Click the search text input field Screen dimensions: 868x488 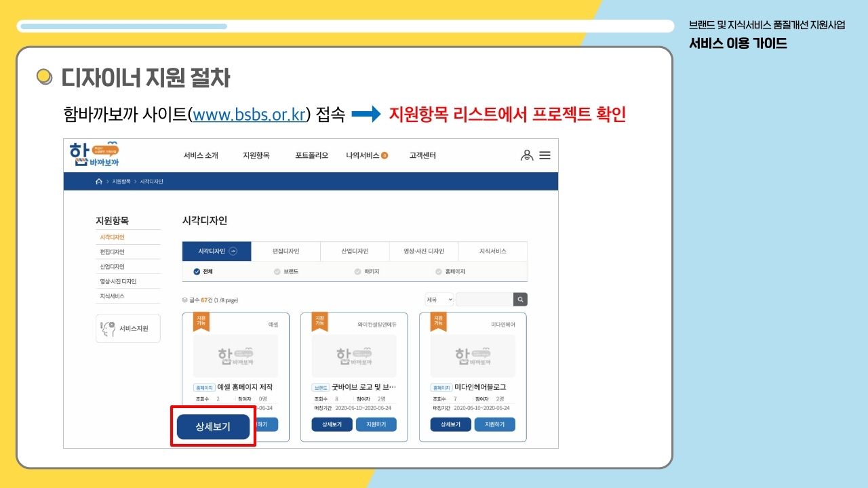click(x=485, y=299)
